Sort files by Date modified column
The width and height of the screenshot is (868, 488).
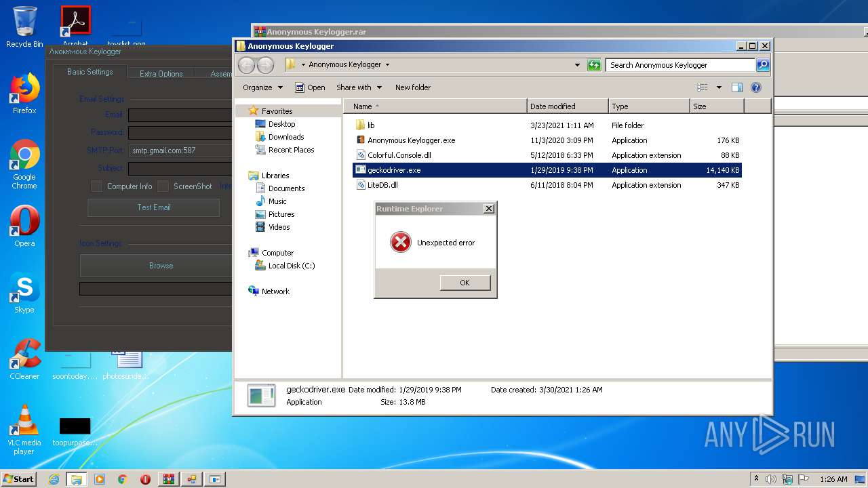point(568,106)
